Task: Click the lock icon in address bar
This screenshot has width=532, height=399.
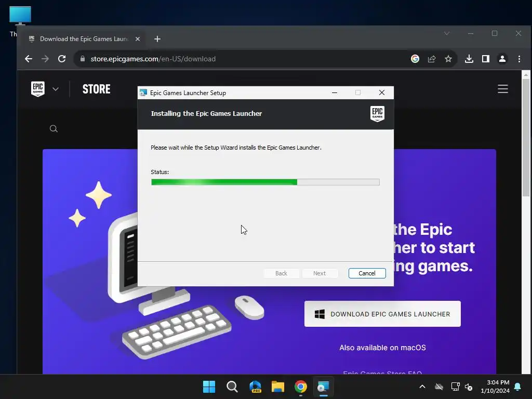Action: (x=83, y=59)
